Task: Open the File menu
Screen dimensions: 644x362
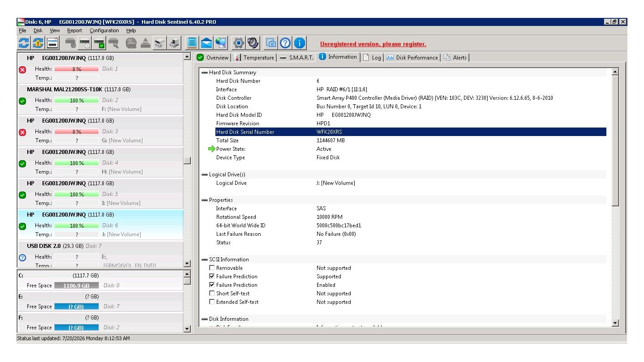Action: point(22,30)
